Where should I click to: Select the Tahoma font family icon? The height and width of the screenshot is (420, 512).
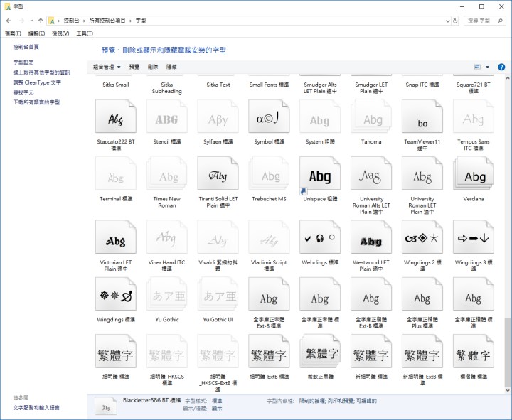click(x=371, y=117)
